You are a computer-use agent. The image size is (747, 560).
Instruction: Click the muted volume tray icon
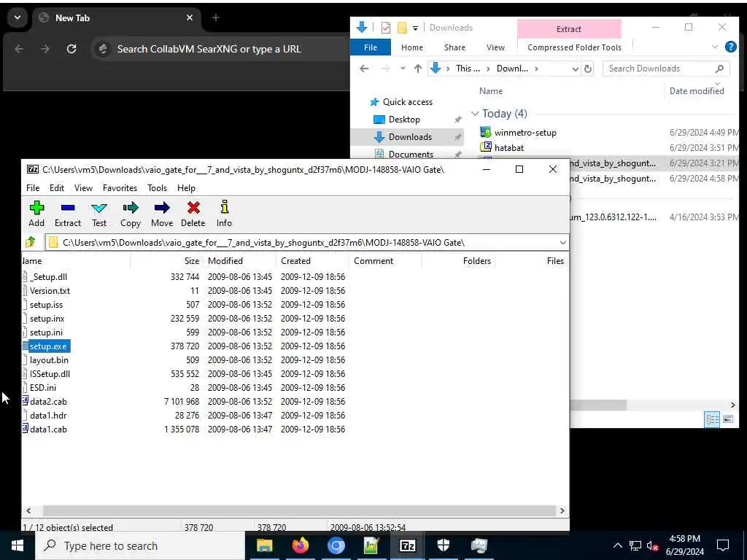tap(653, 545)
